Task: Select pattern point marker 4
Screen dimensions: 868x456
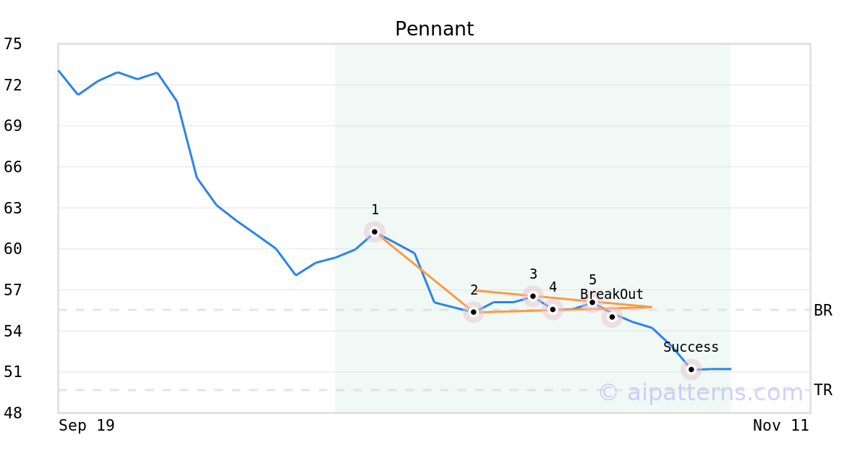Action: click(553, 309)
